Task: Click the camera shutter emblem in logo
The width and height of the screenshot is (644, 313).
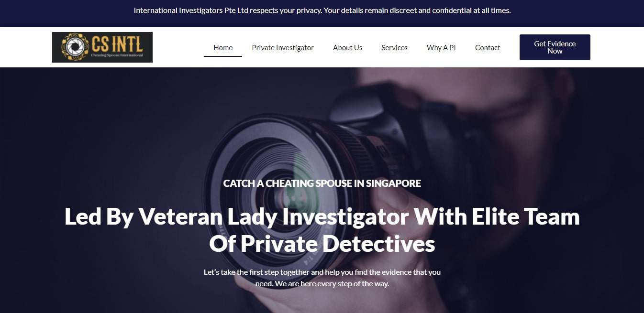Action: (75, 47)
